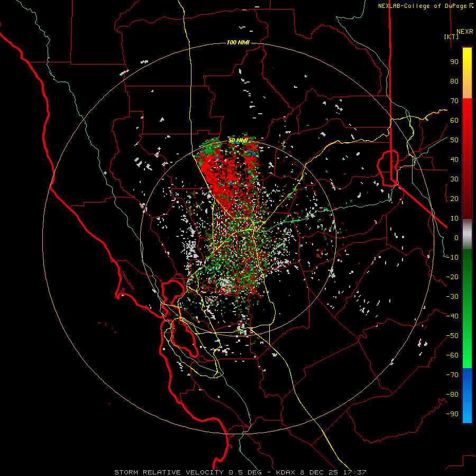The image size is (476, 476).
Task: Click the [KT] units label
Action: [451, 36]
